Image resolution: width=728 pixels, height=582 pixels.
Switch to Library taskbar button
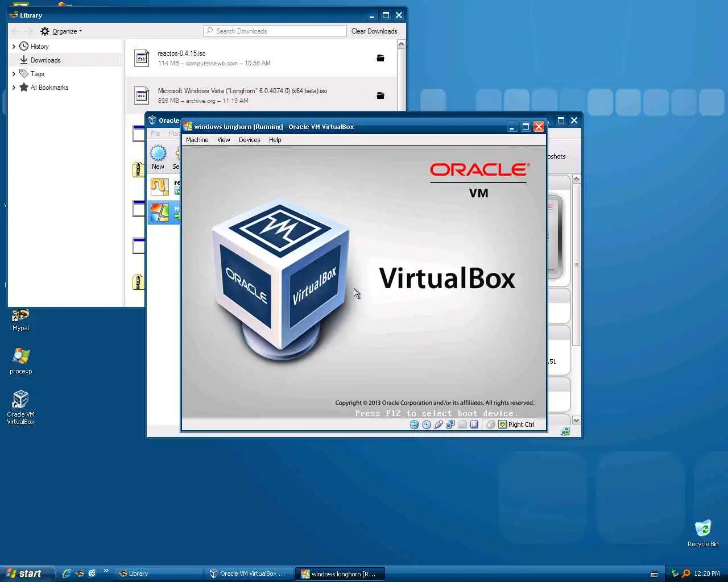(x=158, y=573)
